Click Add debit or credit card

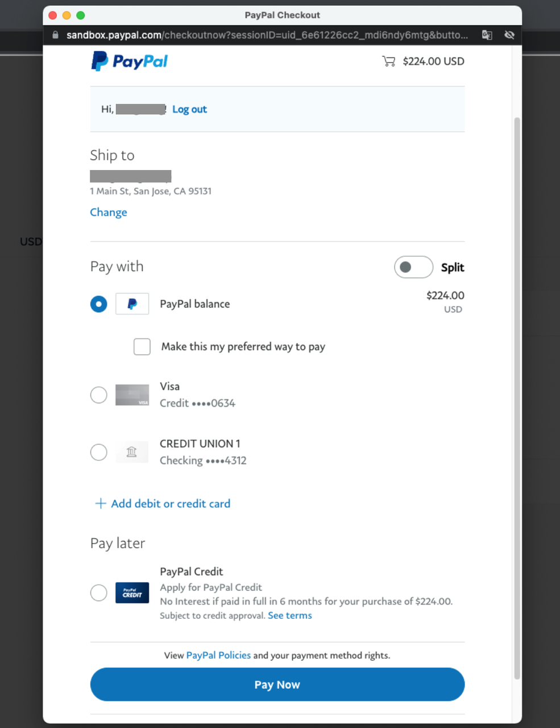tap(171, 503)
